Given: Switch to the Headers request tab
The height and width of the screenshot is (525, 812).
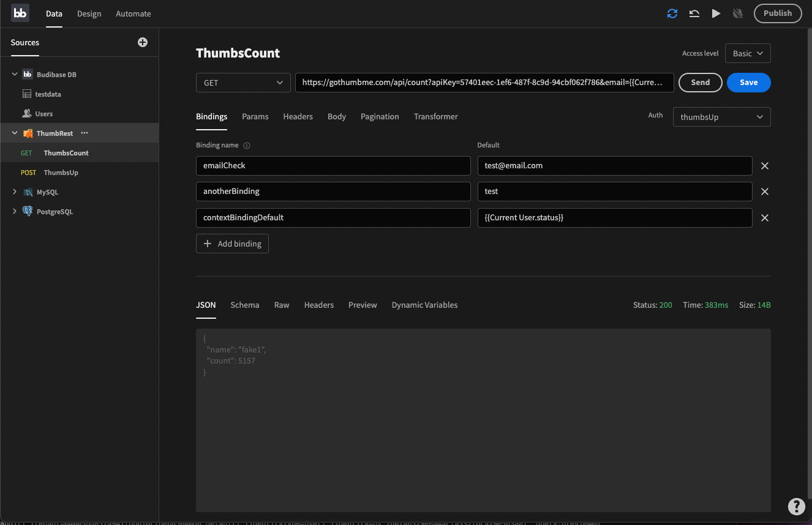Looking at the screenshot, I should 298,116.
